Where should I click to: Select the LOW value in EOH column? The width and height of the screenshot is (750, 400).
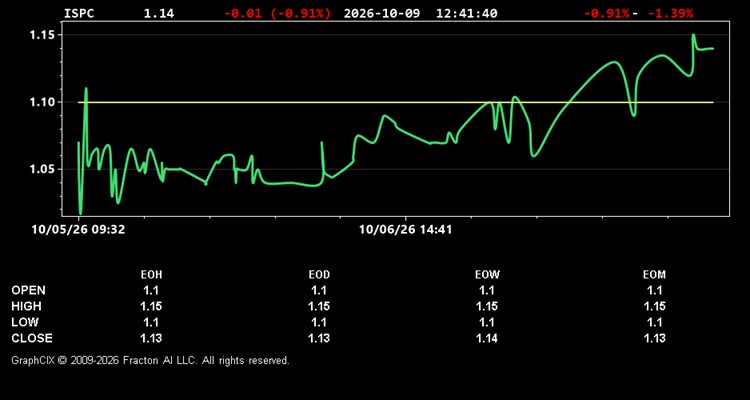pyautogui.click(x=151, y=322)
